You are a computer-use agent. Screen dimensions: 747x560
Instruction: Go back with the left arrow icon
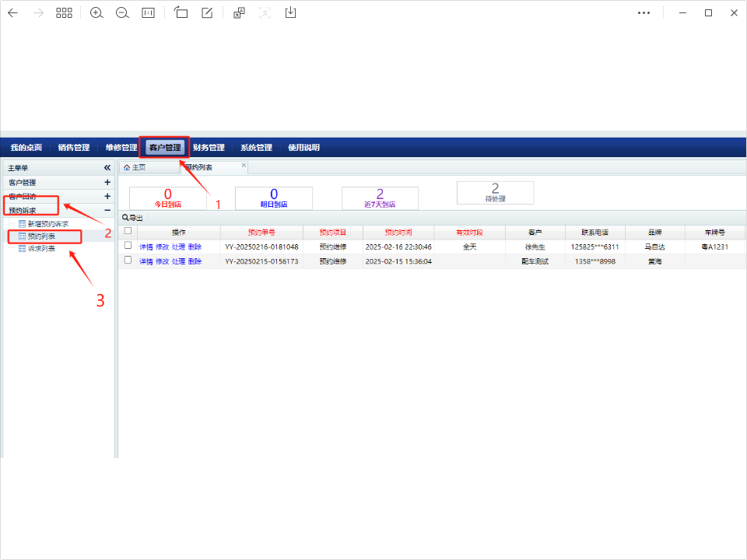click(x=13, y=13)
